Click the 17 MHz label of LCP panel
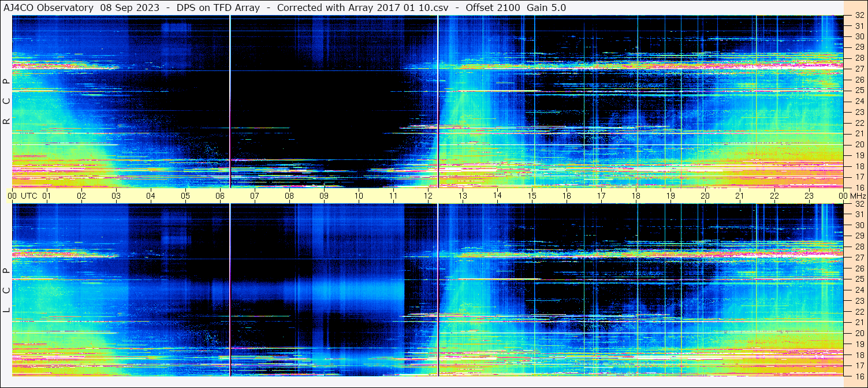The image size is (868, 388). pyautogui.click(x=859, y=365)
